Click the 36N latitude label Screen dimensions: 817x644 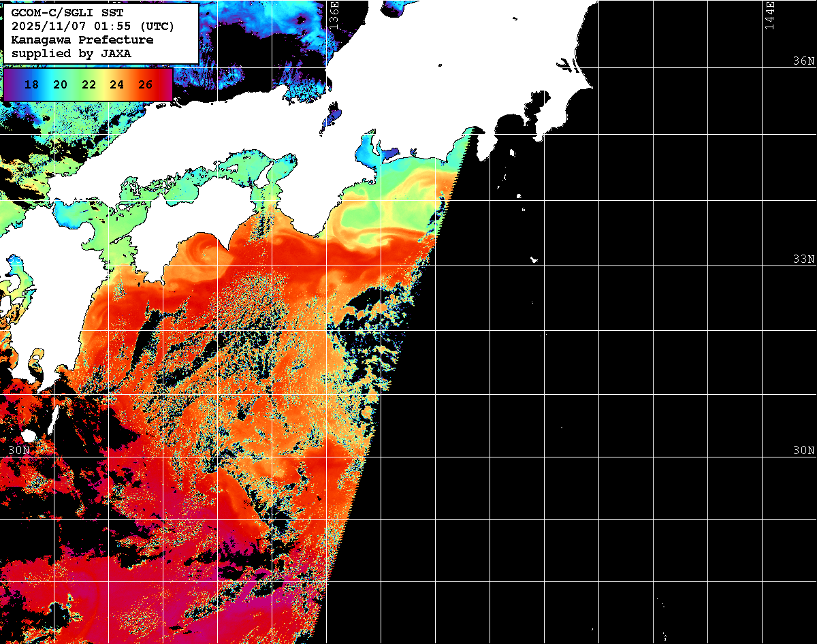[x=803, y=61]
